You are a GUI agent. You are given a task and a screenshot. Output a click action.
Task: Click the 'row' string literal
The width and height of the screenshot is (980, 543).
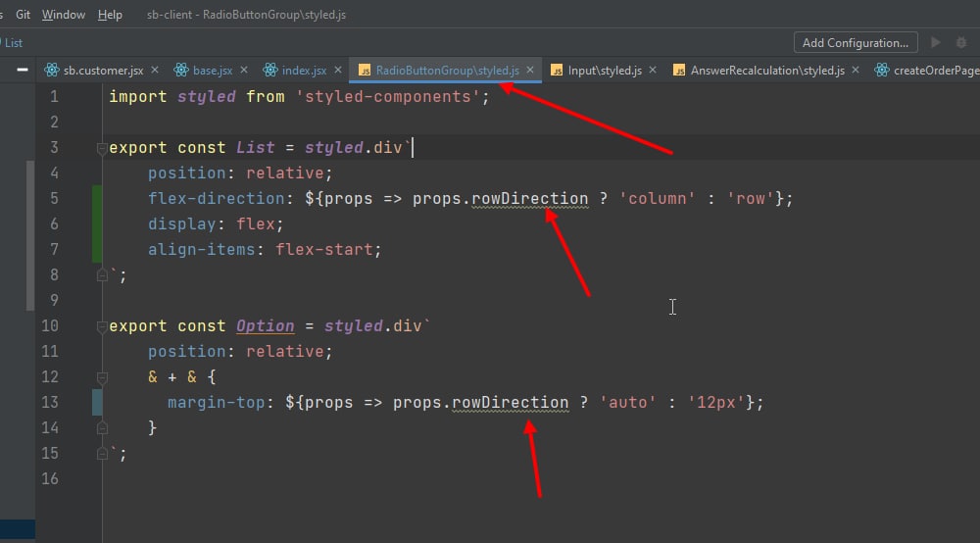coord(750,199)
